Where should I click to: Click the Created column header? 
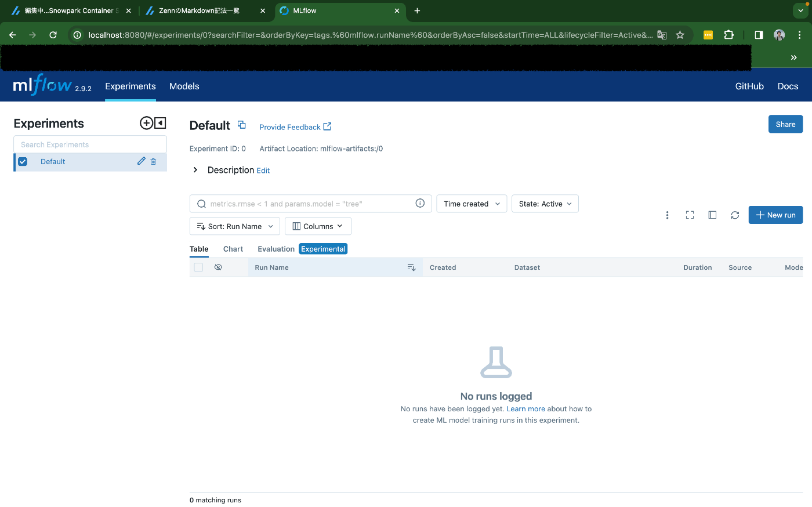coord(443,267)
